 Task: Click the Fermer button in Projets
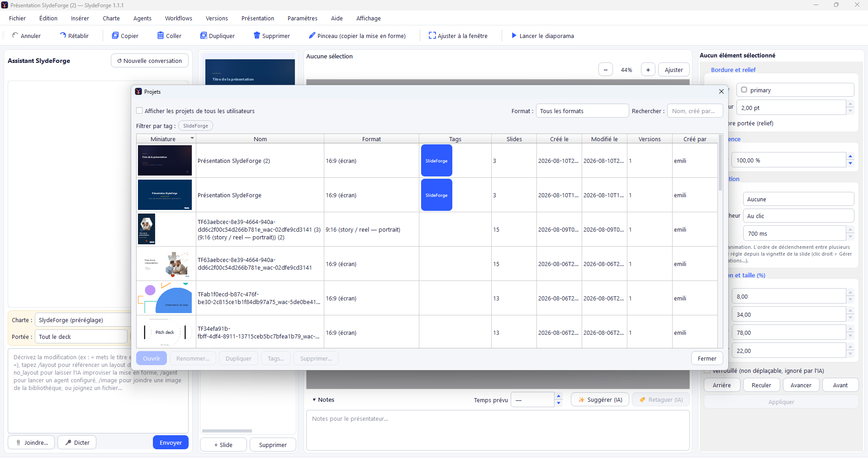click(x=707, y=358)
